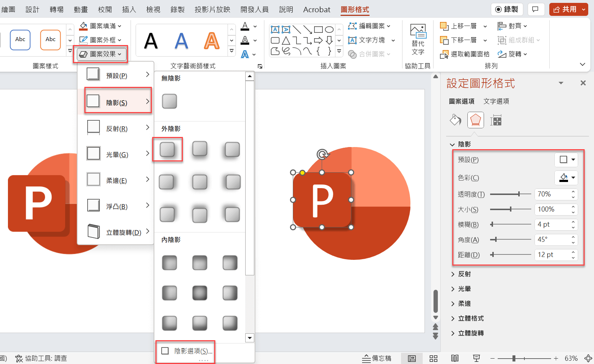Apply the black A WordArt style
This screenshot has height=364, width=594.
pos(151,41)
